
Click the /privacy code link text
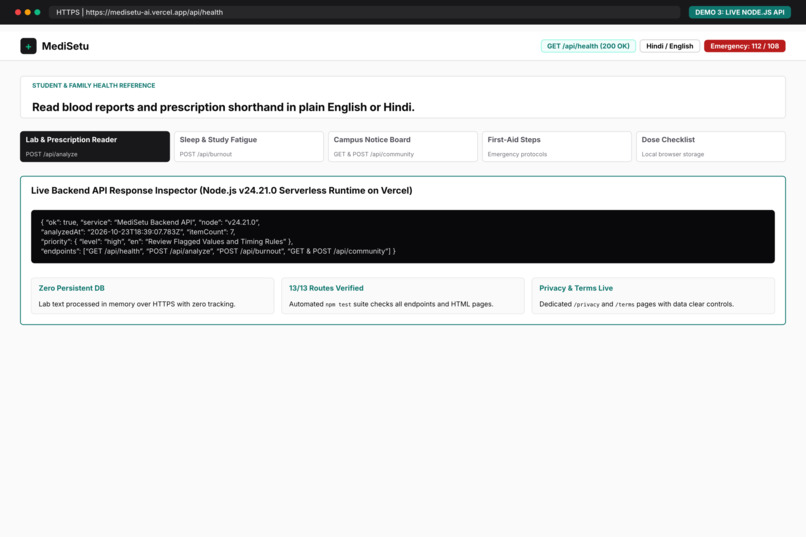point(587,304)
